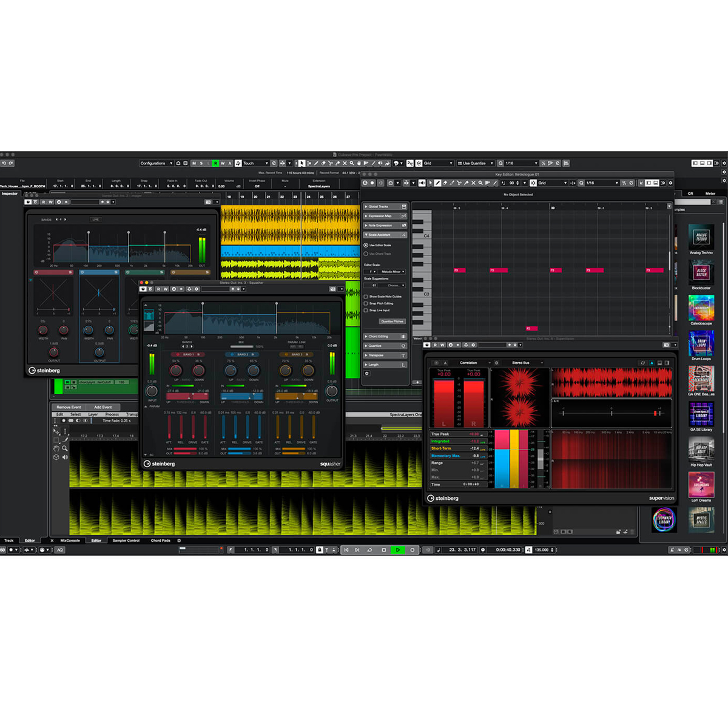This screenshot has width=728, height=728.
Task: Click the settings gear in the SuperVision module header
Action: pyautogui.click(x=496, y=363)
